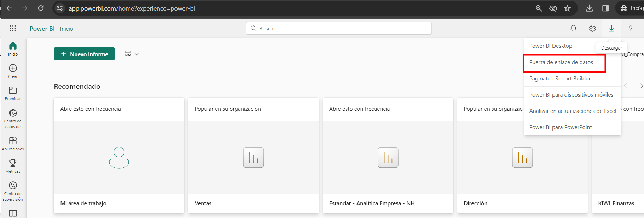Click the browser forward arrow
Screen dimensions: 644x218
[x=25, y=8]
